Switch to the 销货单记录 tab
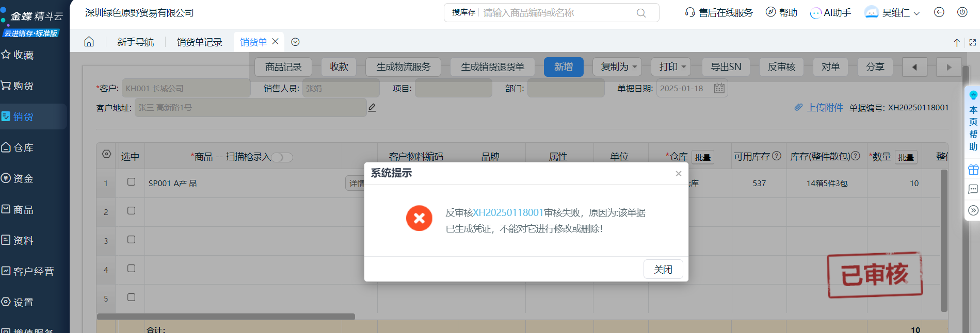This screenshot has height=333, width=980. 199,42
